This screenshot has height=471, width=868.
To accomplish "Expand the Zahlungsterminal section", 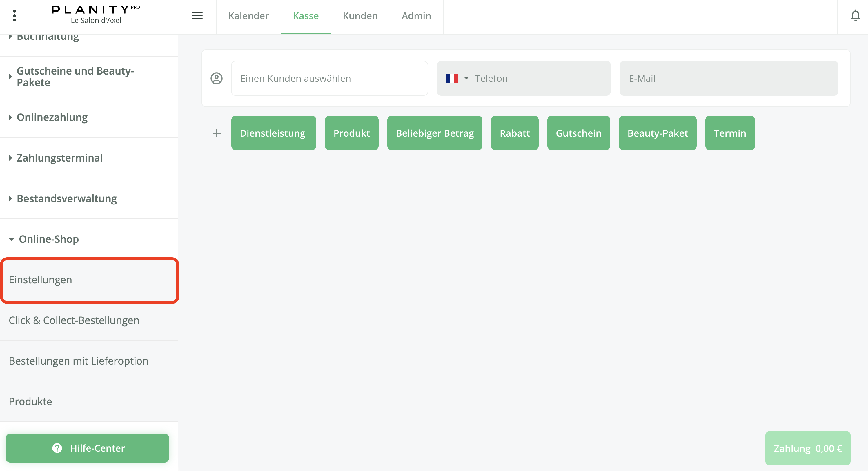I will pyautogui.click(x=60, y=158).
